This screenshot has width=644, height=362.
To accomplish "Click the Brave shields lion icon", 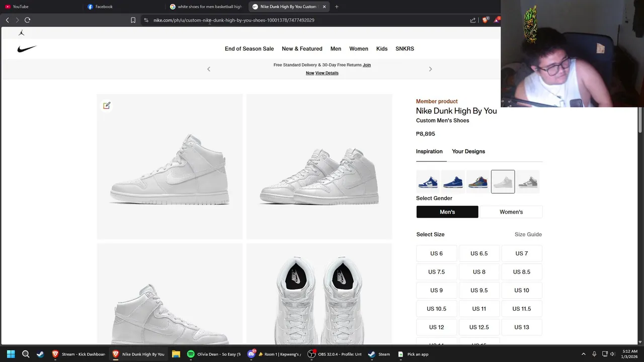I will click(x=485, y=20).
